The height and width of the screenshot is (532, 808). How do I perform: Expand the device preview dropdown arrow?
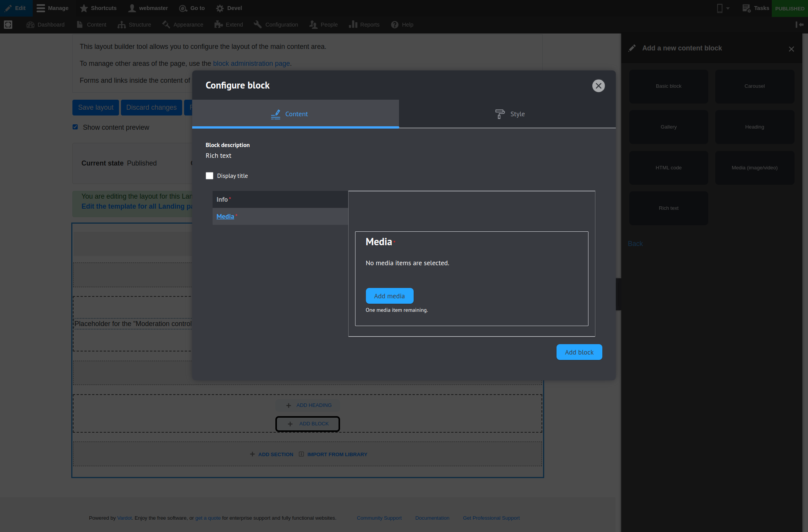728,8
